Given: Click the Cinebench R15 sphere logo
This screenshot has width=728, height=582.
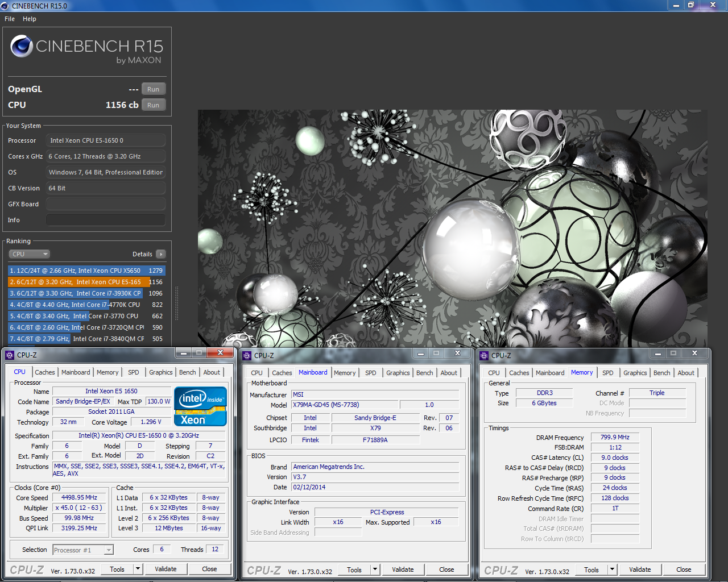Looking at the screenshot, I should (22, 46).
